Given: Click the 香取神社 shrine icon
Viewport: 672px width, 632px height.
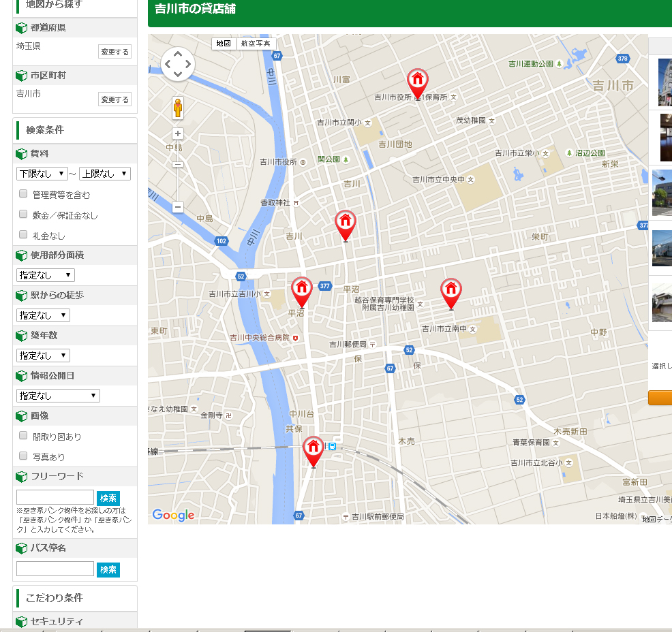Looking at the screenshot, I should [296, 203].
